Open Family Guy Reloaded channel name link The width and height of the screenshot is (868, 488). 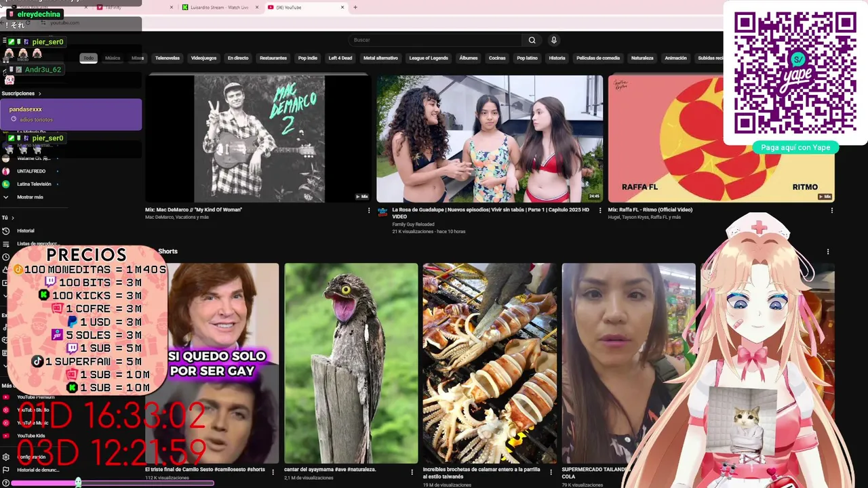(x=414, y=224)
